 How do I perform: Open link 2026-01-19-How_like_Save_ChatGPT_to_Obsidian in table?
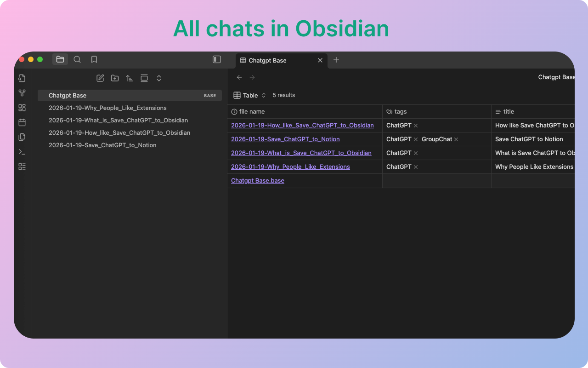[302, 126]
